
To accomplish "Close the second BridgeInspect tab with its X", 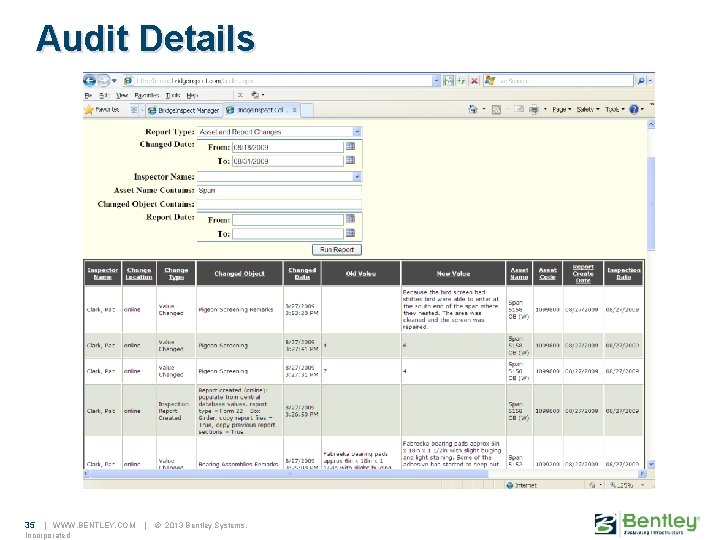I will click(294, 110).
